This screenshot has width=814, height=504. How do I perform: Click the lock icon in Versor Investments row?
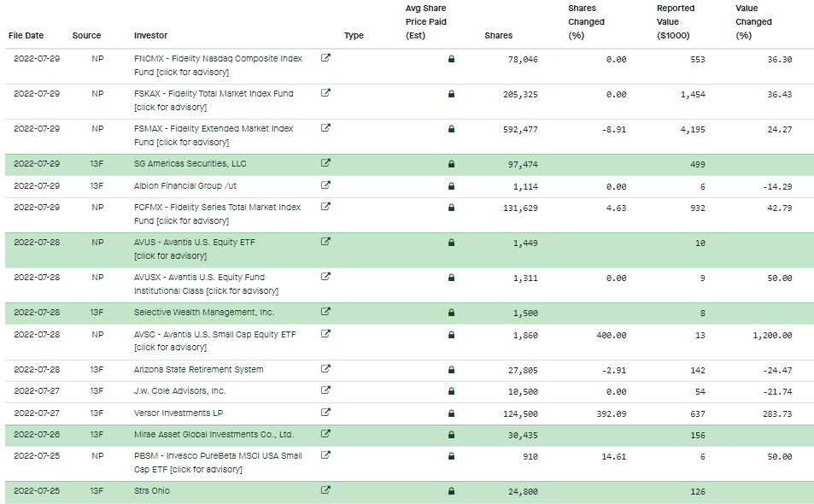(x=451, y=413)
